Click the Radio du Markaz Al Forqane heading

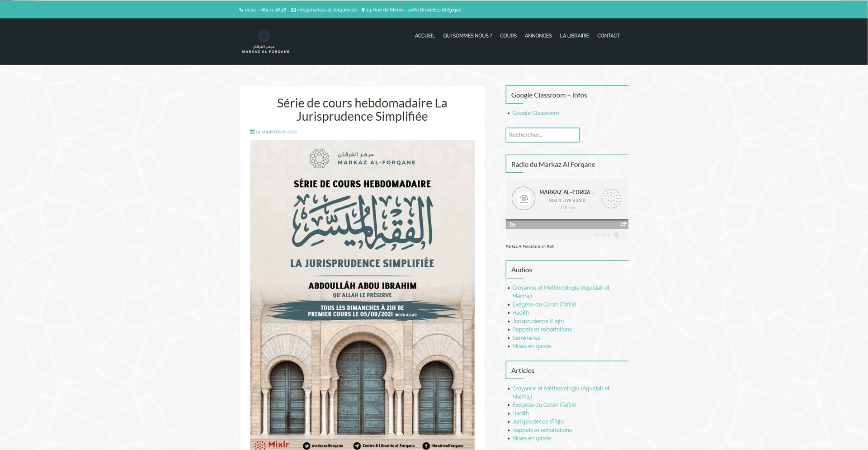click(553, 165)
